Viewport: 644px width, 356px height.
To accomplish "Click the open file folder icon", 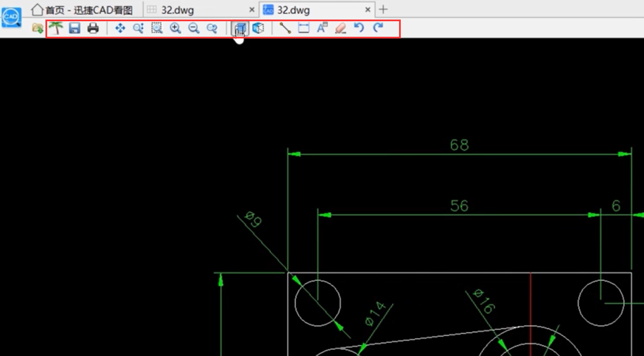I will pyautogui.click(x=37, y=28).
